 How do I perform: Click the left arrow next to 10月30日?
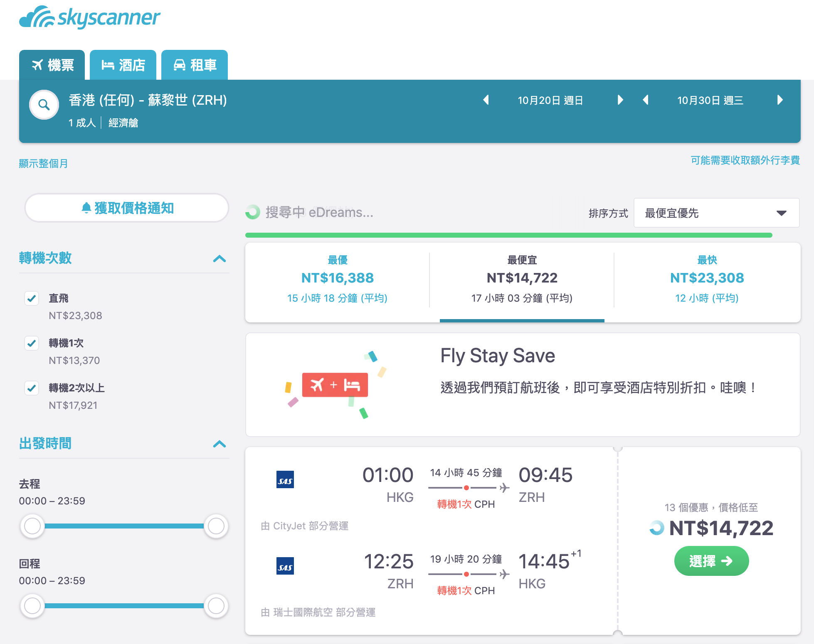646,100
